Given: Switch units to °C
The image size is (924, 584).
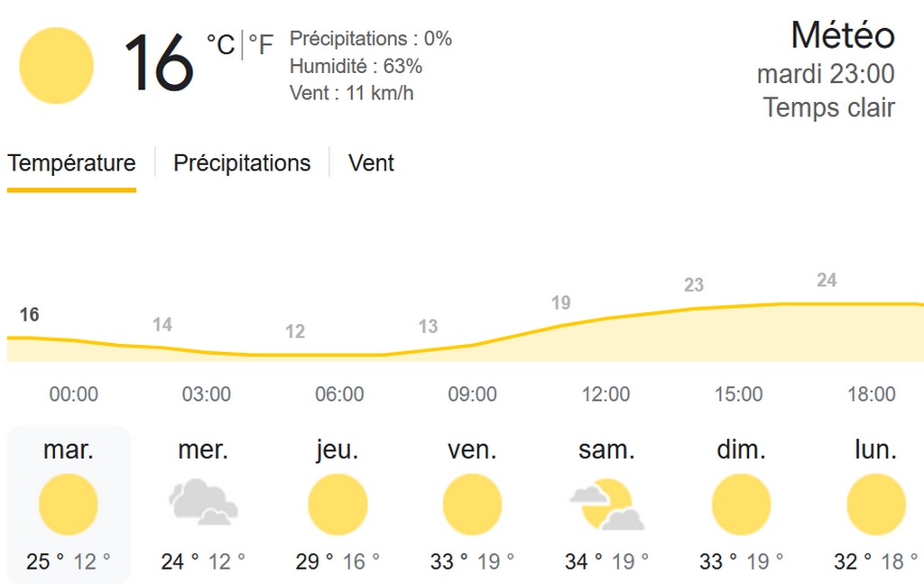Looking at the screenshot, I should pyautogui.click(x=220, y=44).
